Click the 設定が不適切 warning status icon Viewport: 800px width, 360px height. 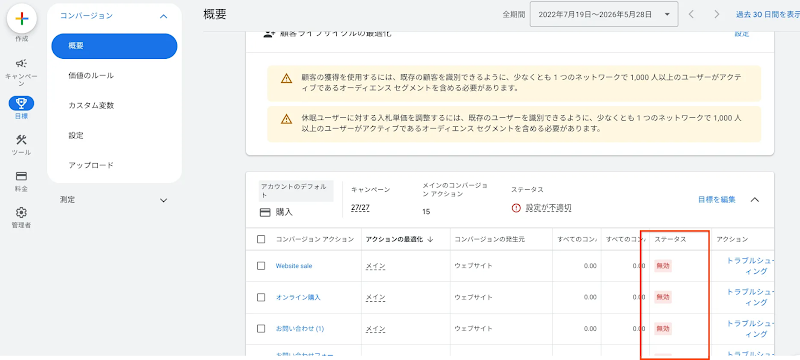point(516,208)
